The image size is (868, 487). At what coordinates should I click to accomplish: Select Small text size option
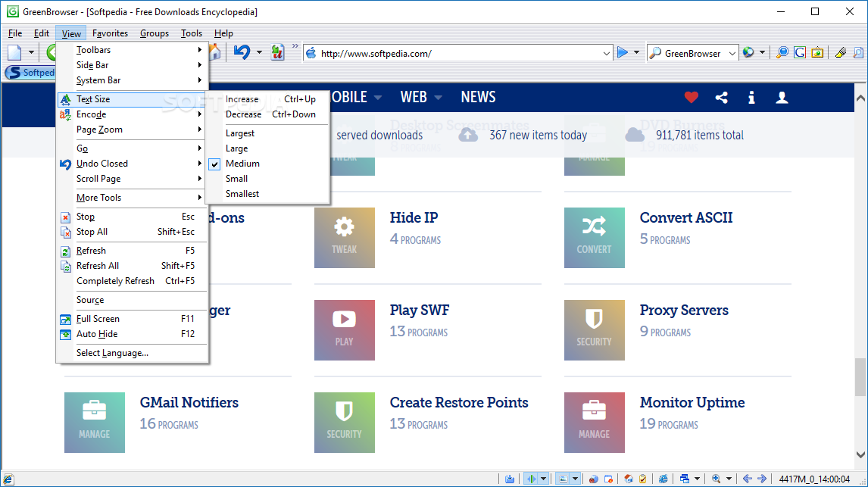(x=267, y=179)
